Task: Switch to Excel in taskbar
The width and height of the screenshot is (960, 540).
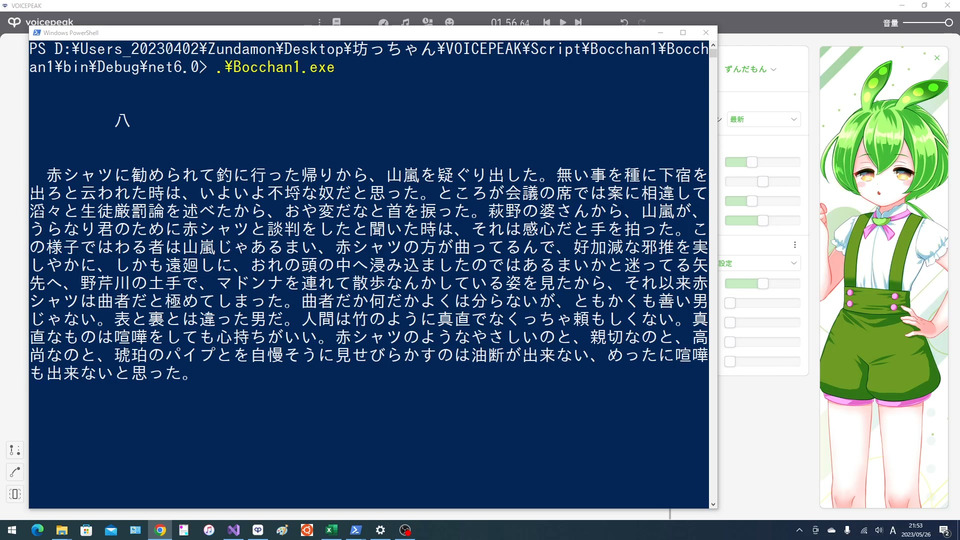Action: [331, 530]
